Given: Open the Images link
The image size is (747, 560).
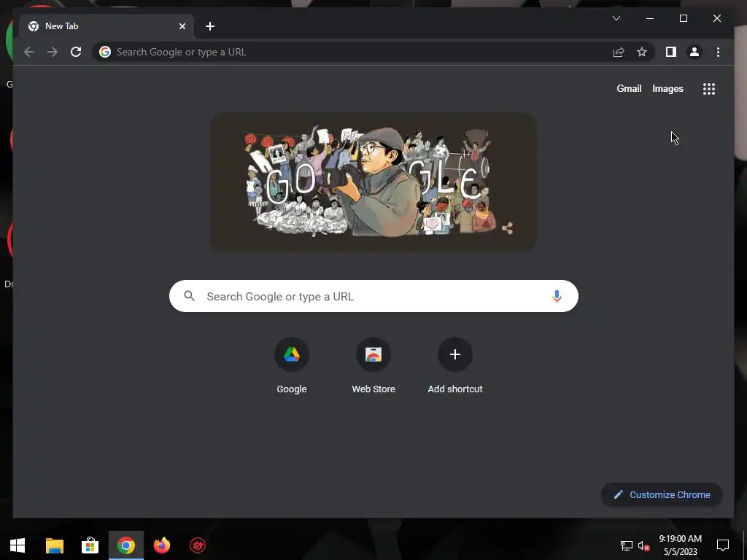Looking at the screenshot, I should pyautogui.click(x=667, y=88).
